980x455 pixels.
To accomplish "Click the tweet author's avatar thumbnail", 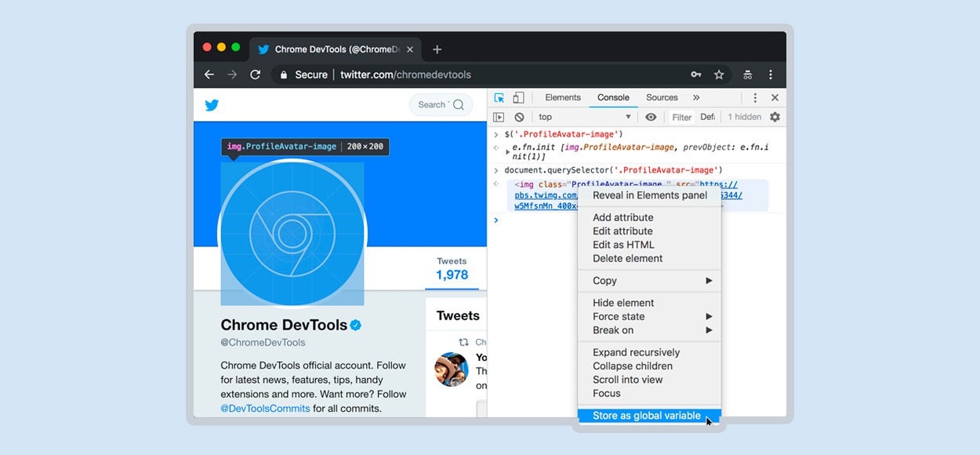I will click(452, 369).
